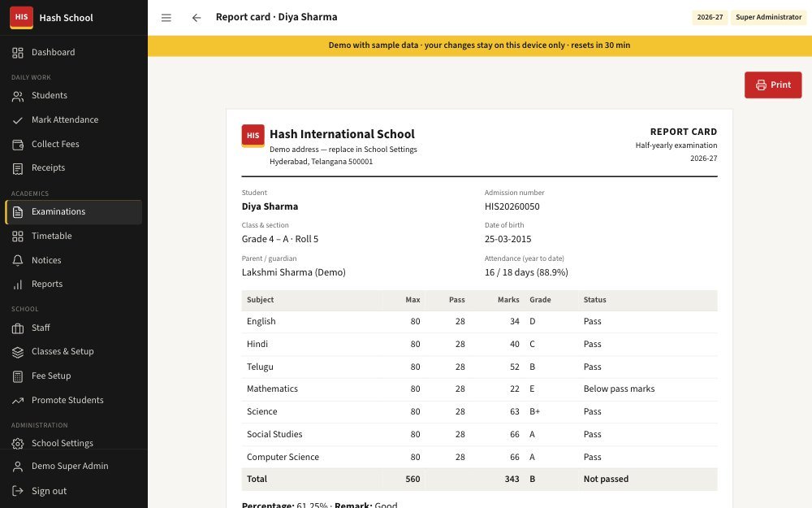This screenshot has height=508, width=812.
Task: Click the Telugu subject cell
Action: click(x=260, y=367)
